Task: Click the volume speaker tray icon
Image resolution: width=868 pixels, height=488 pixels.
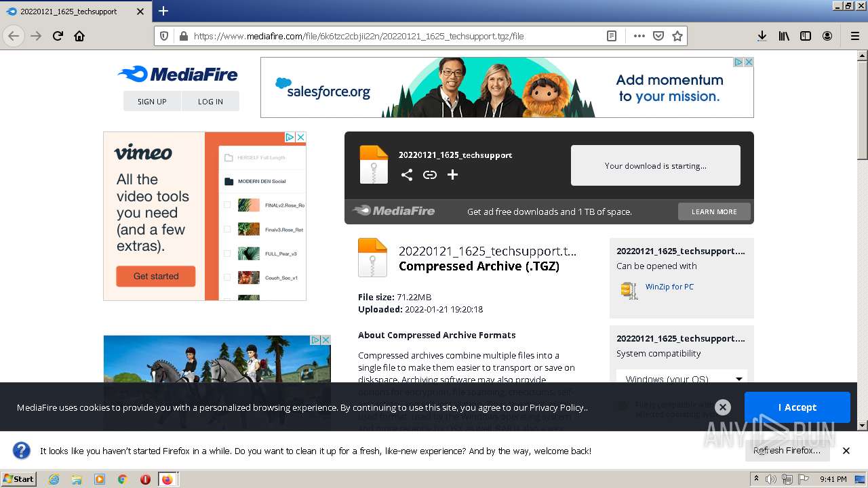Action: tap(771, 479)
